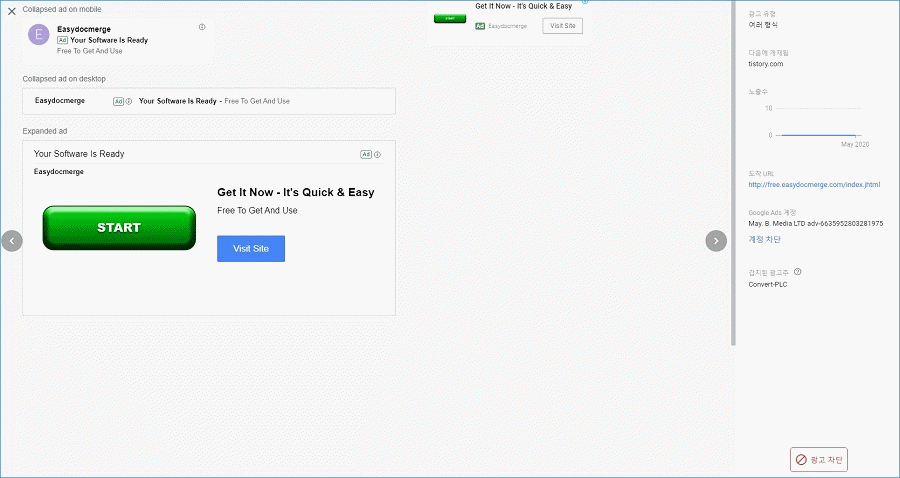Click the small green START thumbnail at top
Screen dimensions: 900x478
pyautogui.click(x=450, y=18)
